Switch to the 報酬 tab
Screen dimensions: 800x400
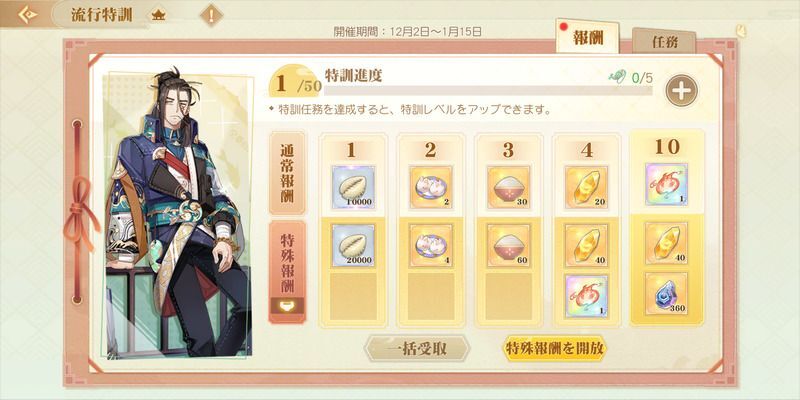tap(588, 38)
